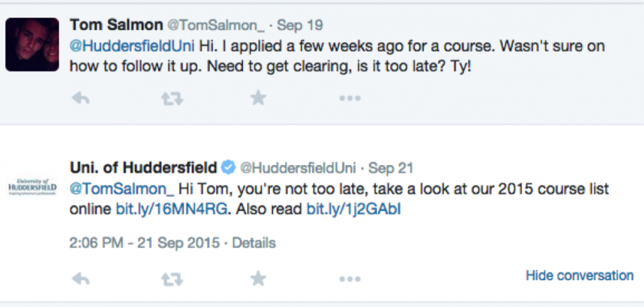Click Tom Salmon's avatar photo
This screenshot has width=644, height=307.
tap(32, 43)
